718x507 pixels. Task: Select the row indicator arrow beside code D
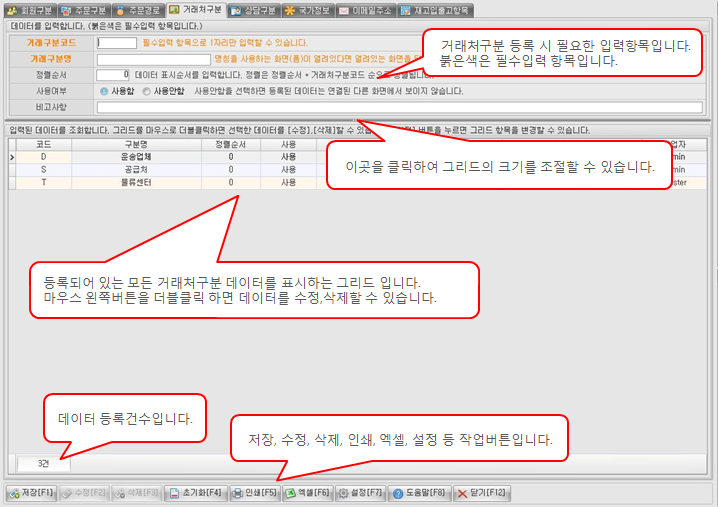[x=12, y=157]
